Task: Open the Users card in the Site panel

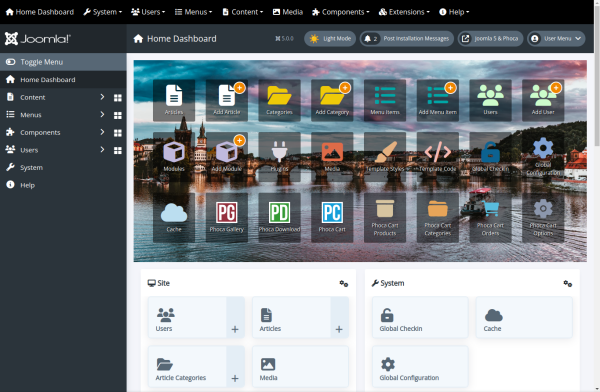Action: (187, 317)
